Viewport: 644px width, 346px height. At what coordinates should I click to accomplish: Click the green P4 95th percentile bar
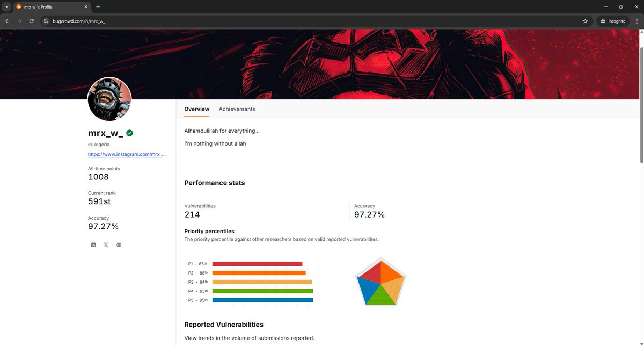(x=262, y=291)
